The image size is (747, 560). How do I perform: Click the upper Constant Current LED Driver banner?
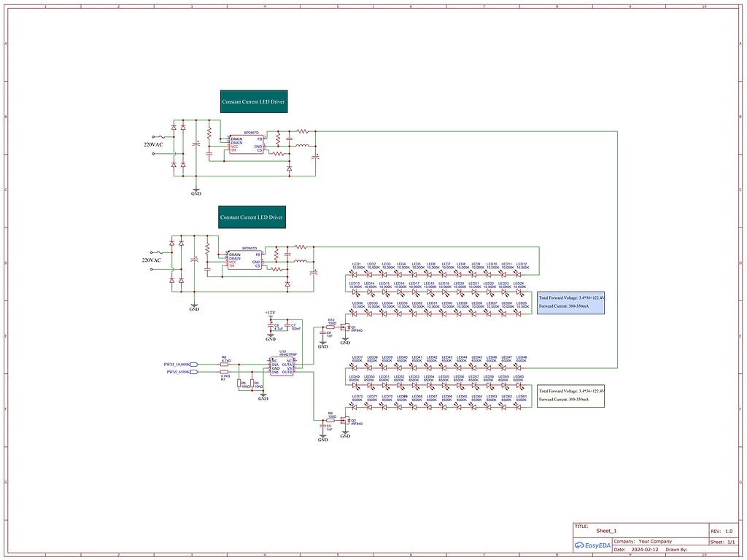click(252, 101)
